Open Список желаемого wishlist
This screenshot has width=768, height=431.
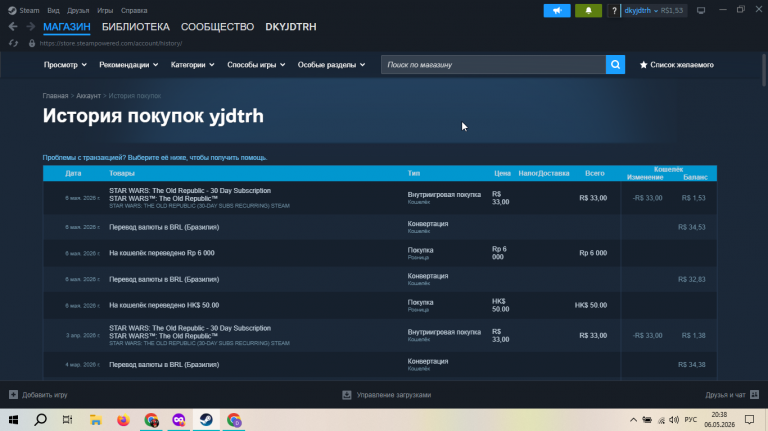point(676,65)
